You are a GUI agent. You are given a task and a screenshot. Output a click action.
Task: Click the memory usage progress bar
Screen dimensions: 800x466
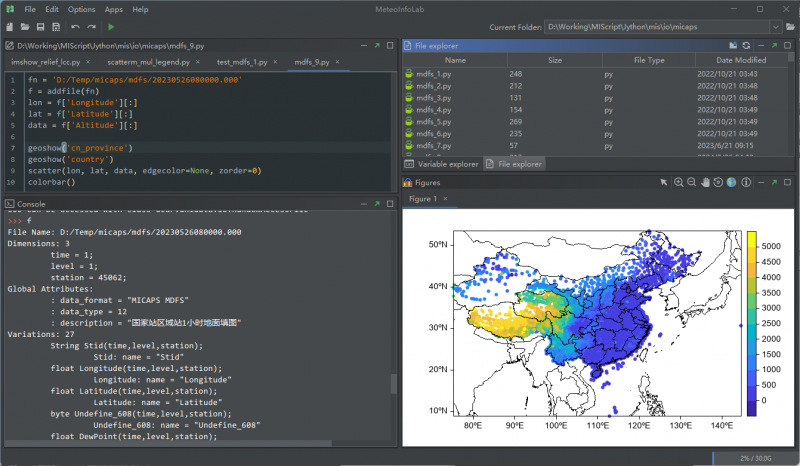coord(753,458)
